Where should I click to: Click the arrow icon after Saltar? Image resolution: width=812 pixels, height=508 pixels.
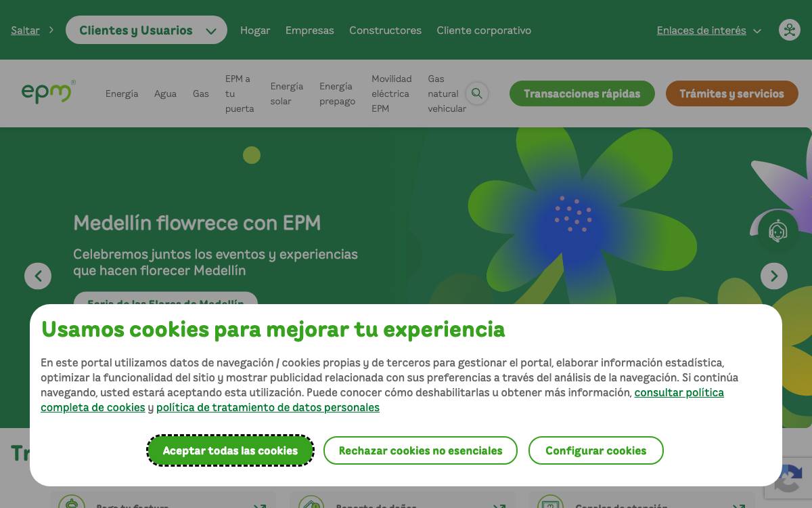pos(51,30)
